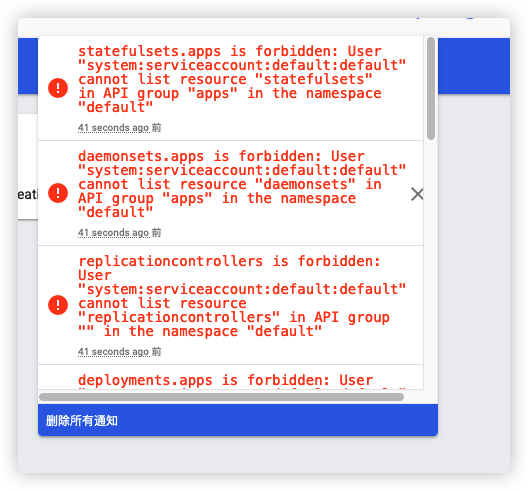
Task: Click the top toolbar strip above the notifications
Action: (264, 28)
